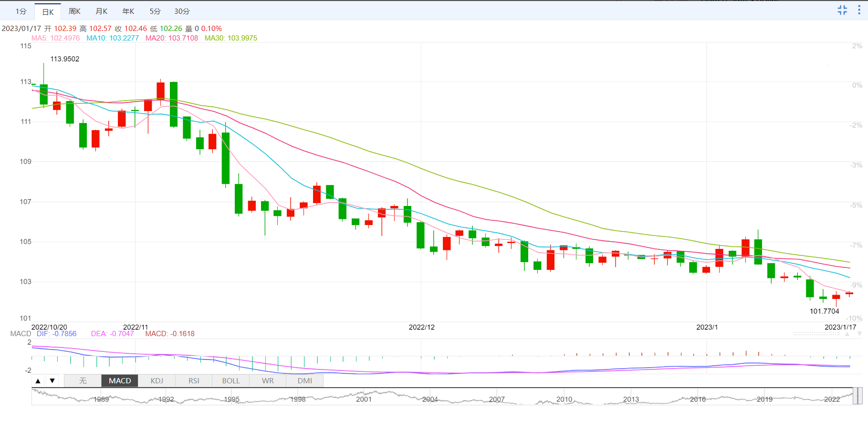This screenshot has height=421, width=868.
Task: Open the three-dot more options menu
Action: click(x=859, y=10)
